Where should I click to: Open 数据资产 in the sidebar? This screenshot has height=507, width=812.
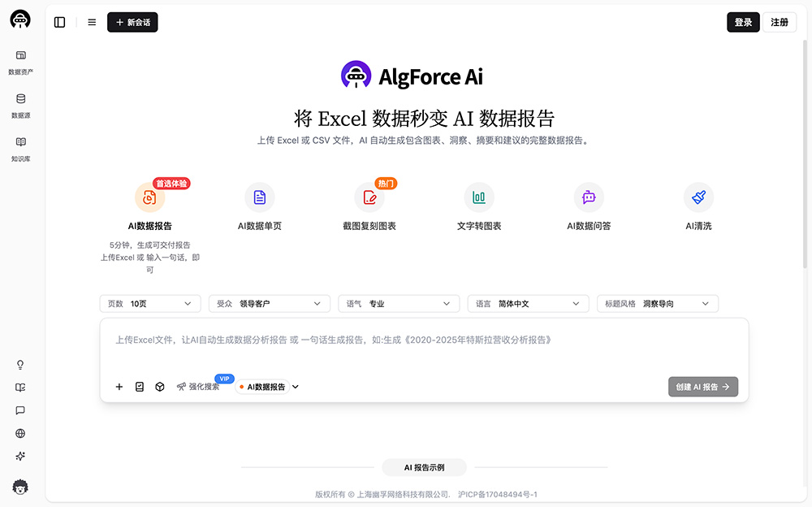[21, 63]
